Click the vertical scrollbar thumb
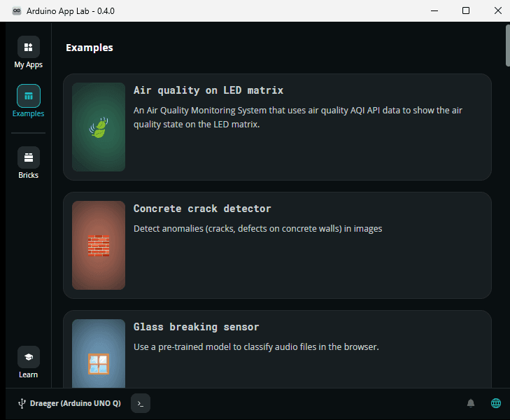The image size is (510, 420). tap(507, 45)
